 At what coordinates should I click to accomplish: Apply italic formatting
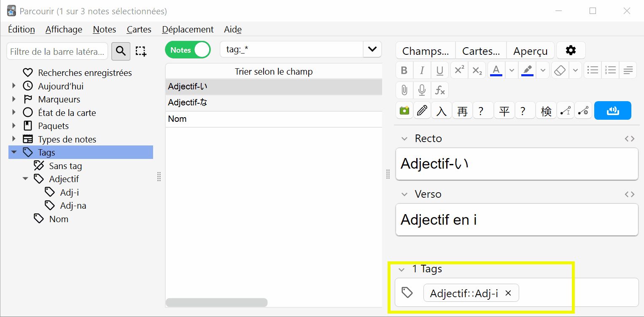[422, 70]
